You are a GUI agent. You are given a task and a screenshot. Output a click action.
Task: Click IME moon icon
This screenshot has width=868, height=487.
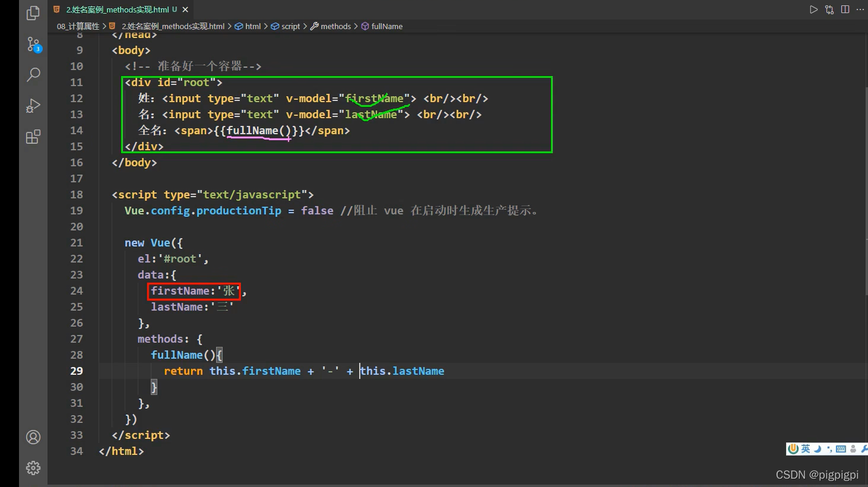point(818,448)
